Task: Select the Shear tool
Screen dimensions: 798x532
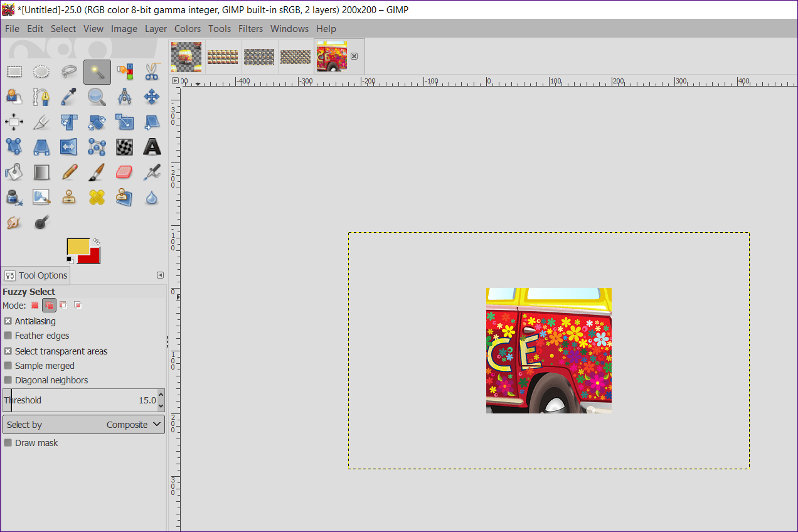Action: [x=152, y=122]
